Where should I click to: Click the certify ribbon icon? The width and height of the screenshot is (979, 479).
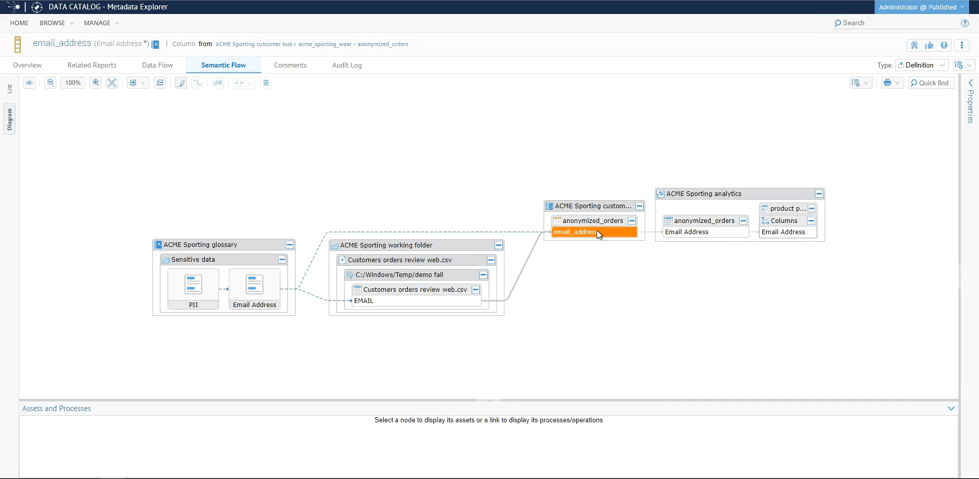(x=914, y=45)
